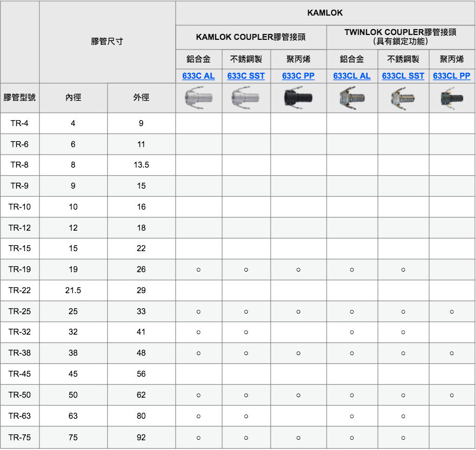Select the TR-12 model cell
476x450 pixels.
[20, 227]
